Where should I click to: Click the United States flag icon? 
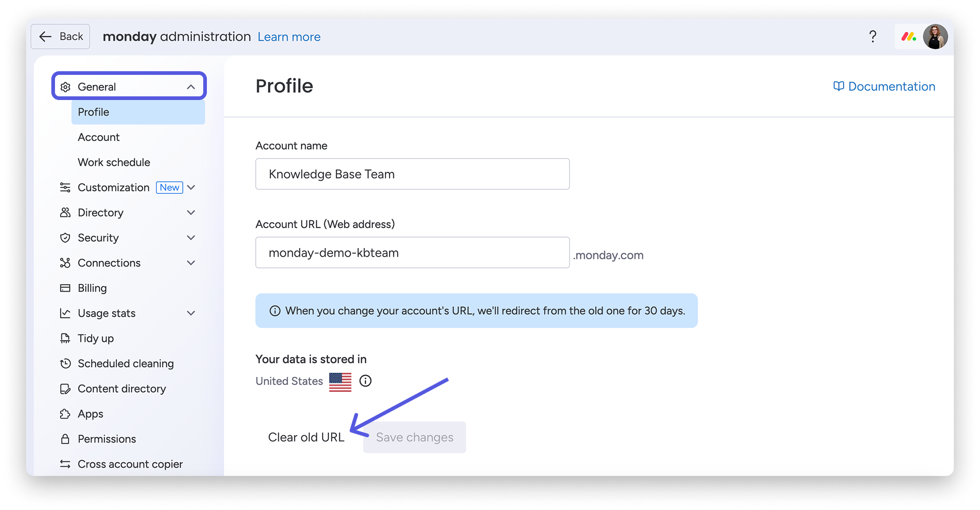click(x=340, y=382)
